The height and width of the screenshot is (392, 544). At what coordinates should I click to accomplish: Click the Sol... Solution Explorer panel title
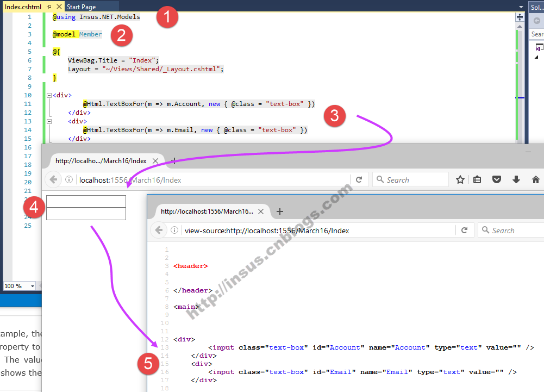coord(536,7)
